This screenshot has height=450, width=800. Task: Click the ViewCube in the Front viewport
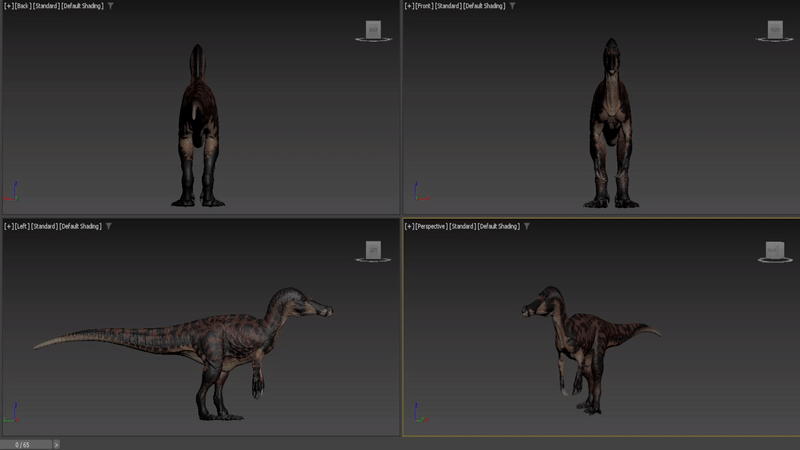775,30
